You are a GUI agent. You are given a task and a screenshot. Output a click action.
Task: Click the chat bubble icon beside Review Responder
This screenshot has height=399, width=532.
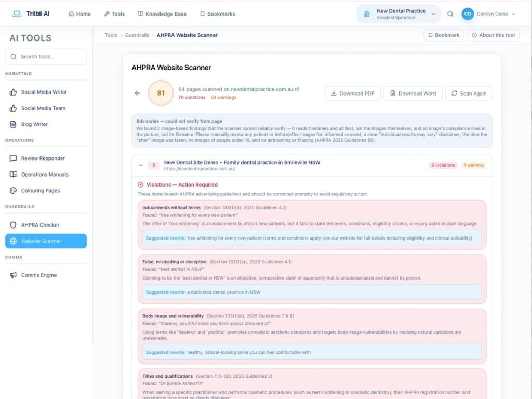[13, 158]
